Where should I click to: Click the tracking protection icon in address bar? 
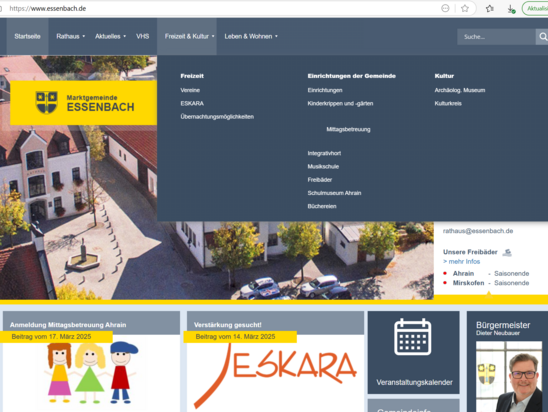[445, 8]
